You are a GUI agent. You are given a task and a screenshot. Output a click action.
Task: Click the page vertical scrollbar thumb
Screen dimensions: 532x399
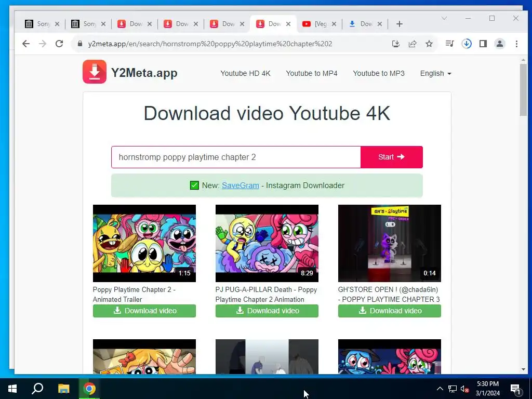tap(523, 90)
